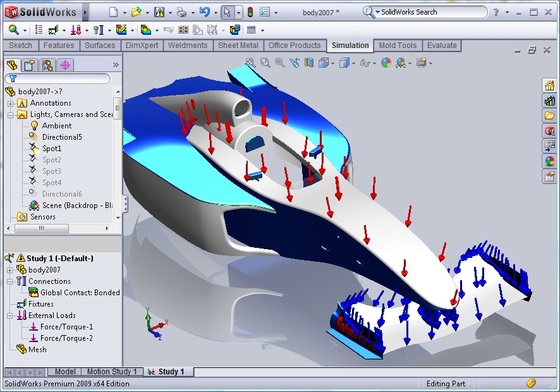Screen dimensions: 560x392
Task: Expand the manager panel double chevron
Action: (x=116, y=64)
